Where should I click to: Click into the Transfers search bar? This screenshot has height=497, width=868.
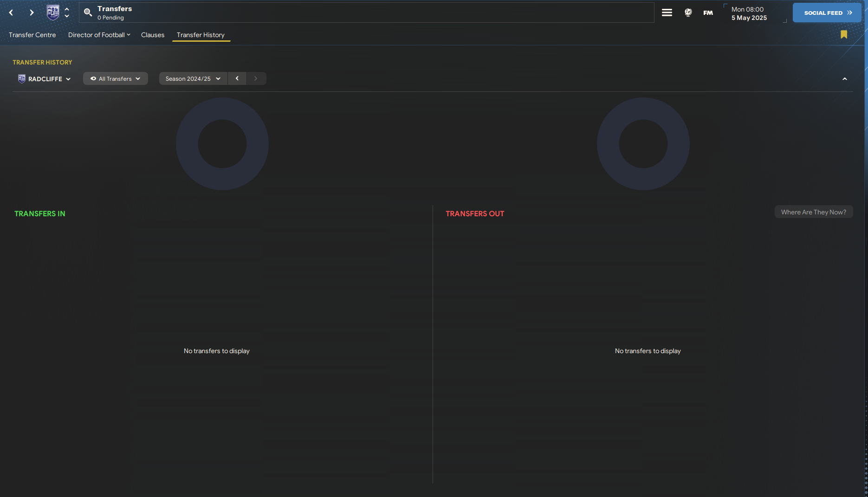tap(367, 13)
